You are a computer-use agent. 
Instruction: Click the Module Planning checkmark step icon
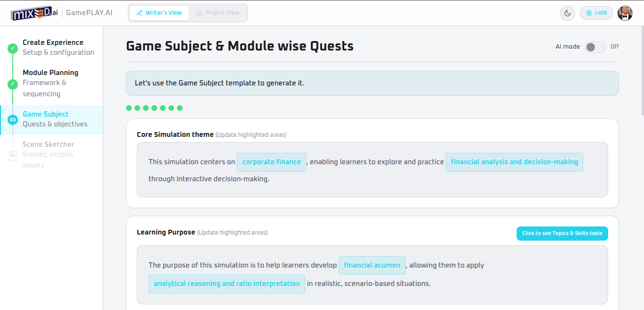pos(13,84)
